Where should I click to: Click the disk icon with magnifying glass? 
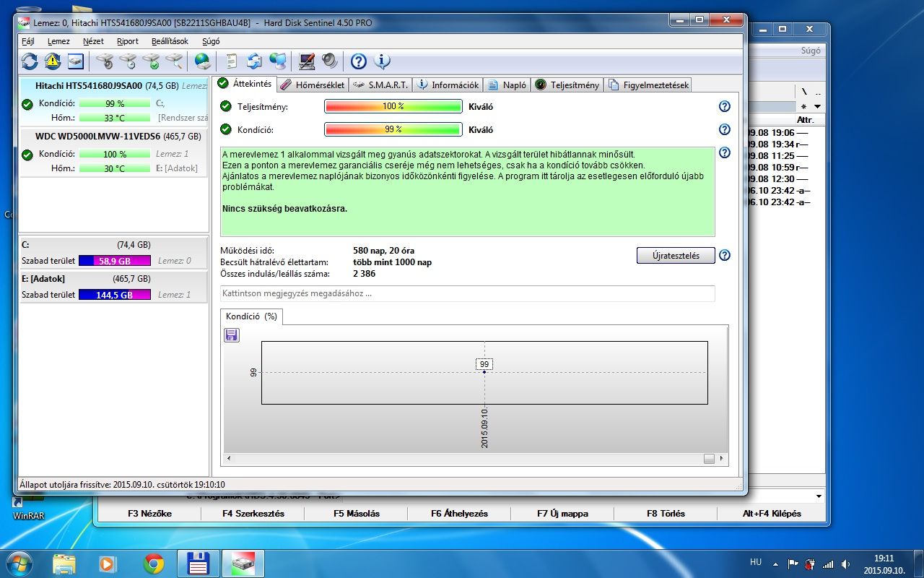tap(174, 61)
